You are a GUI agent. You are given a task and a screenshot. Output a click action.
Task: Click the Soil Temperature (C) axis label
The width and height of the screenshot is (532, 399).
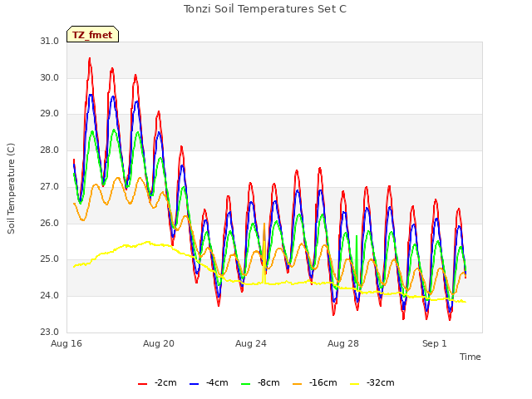click(x=11, y=189)
